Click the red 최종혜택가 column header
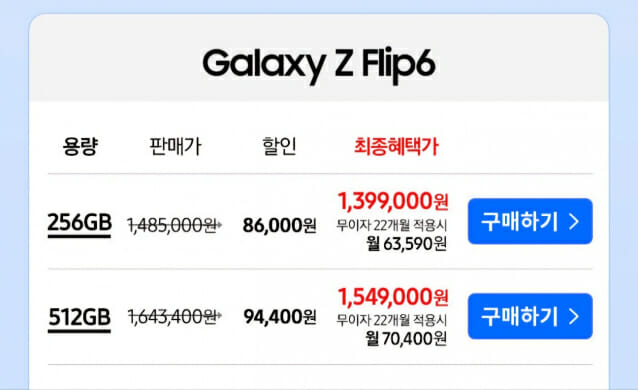Screen dimensions: 638x390 [396, 146]
